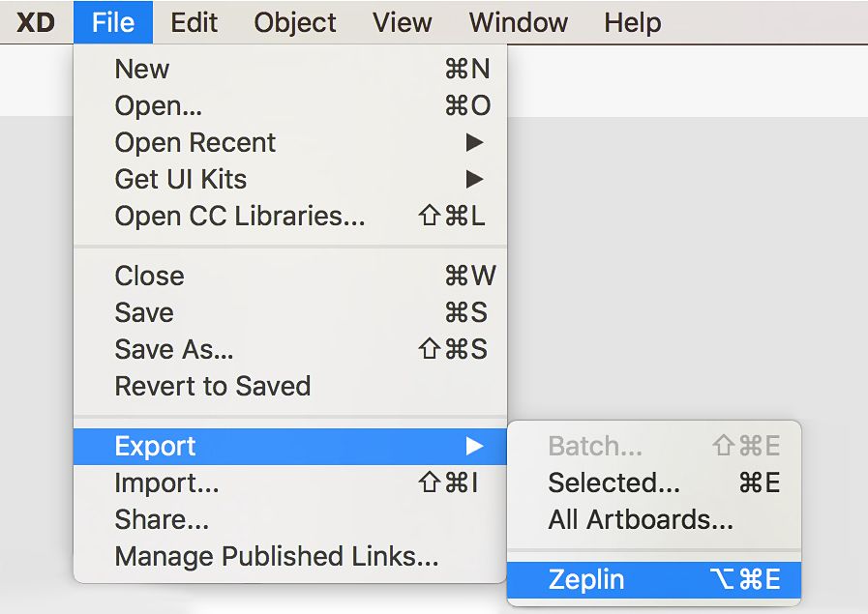The width and height of the screenshot is (868, 614).
Task: Create a new document with New
Action: tap(141, 69)
